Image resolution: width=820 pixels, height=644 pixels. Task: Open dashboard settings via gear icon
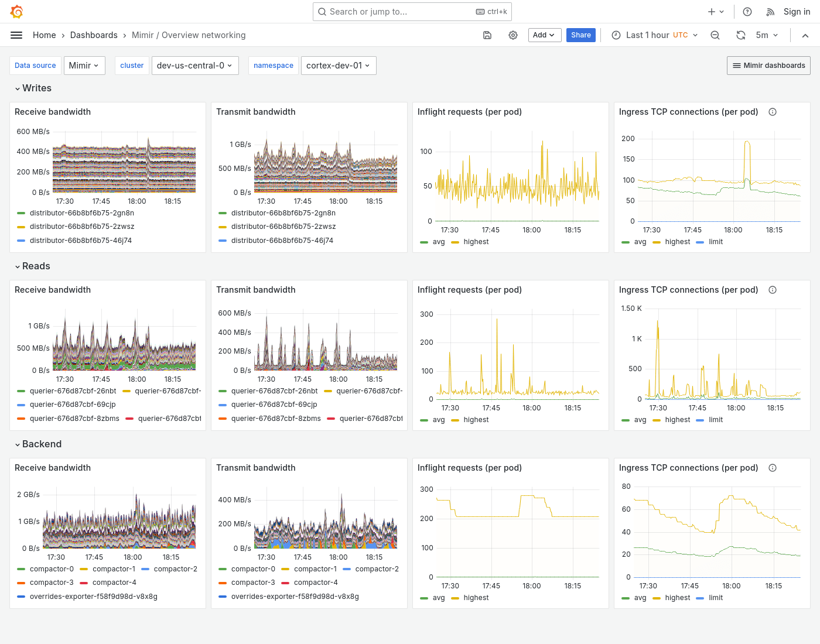(513, 35)
